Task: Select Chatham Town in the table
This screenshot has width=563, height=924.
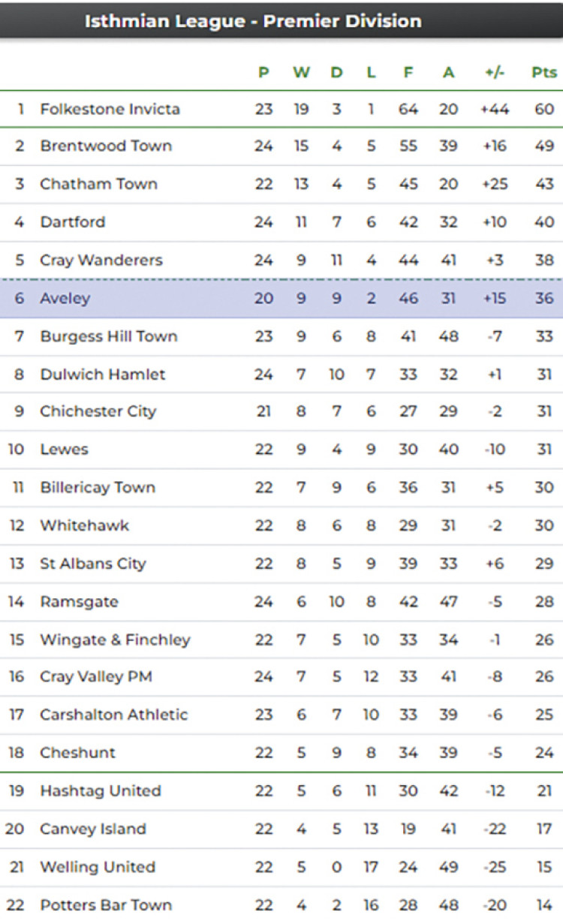Action: pos(98,184)
